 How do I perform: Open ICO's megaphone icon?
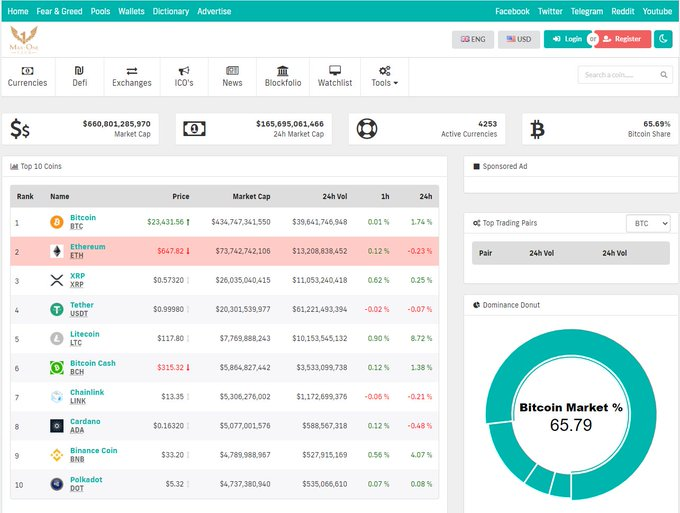pos(184,71)
